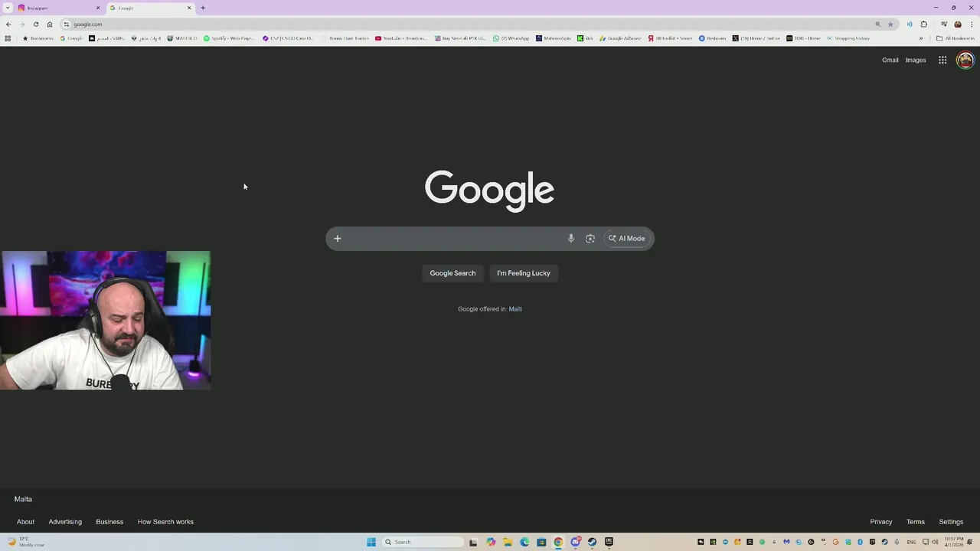980x551 pixels.
Task: Open the Advertising footer link
Action: 65,522
